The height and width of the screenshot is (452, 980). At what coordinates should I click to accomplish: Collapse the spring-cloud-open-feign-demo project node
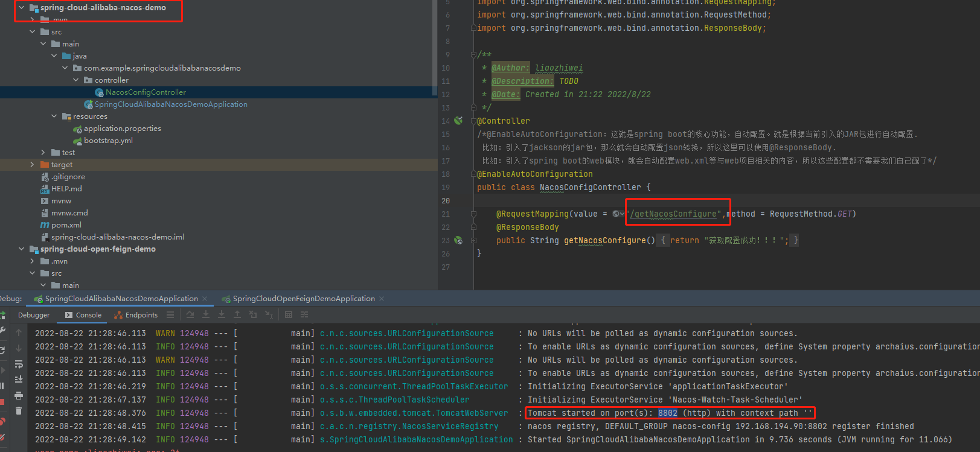pos(22,249)
